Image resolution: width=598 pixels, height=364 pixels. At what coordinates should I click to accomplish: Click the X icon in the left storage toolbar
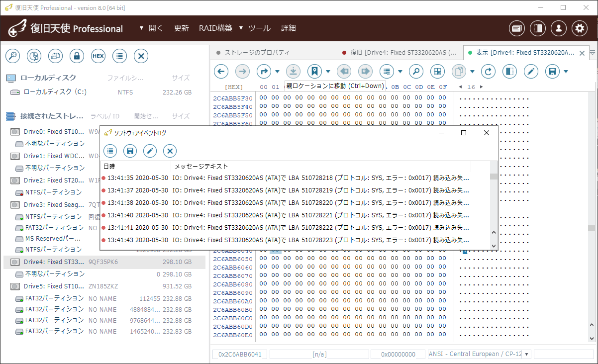tap(141, 56)
